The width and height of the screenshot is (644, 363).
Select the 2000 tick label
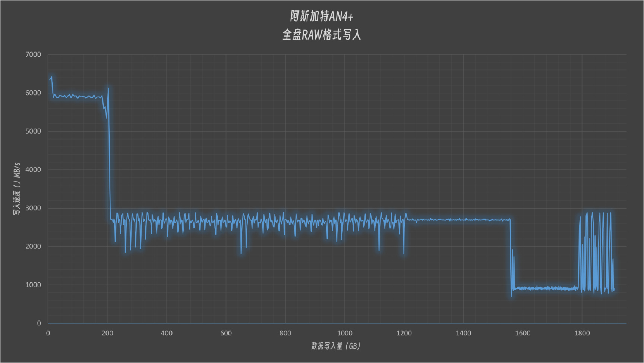33,247
